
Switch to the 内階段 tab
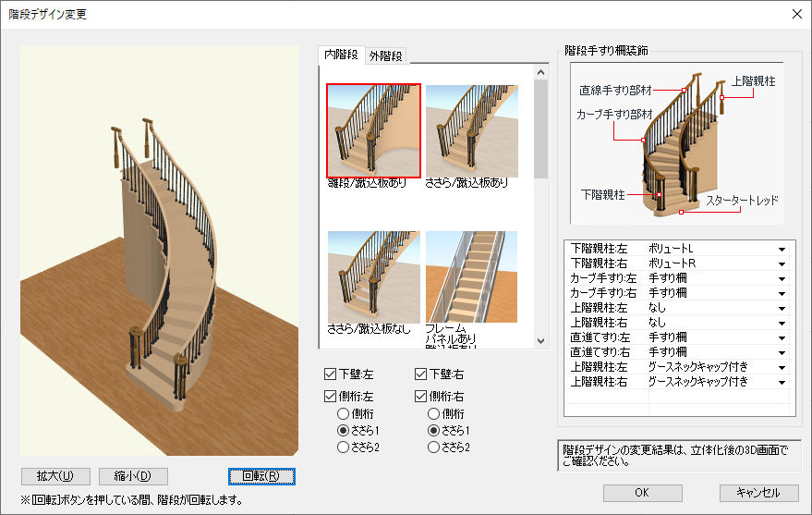(341, 55)
